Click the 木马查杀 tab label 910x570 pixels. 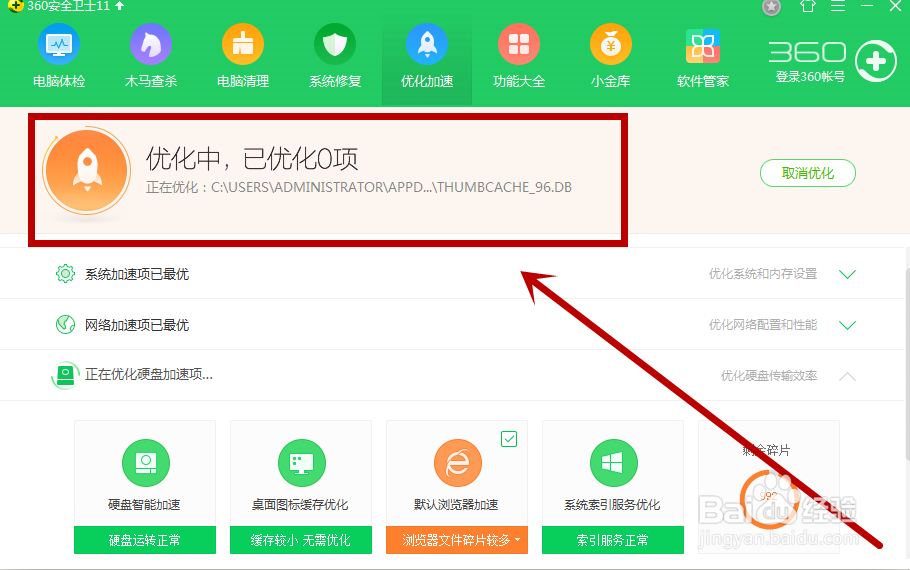click(151, 81)
